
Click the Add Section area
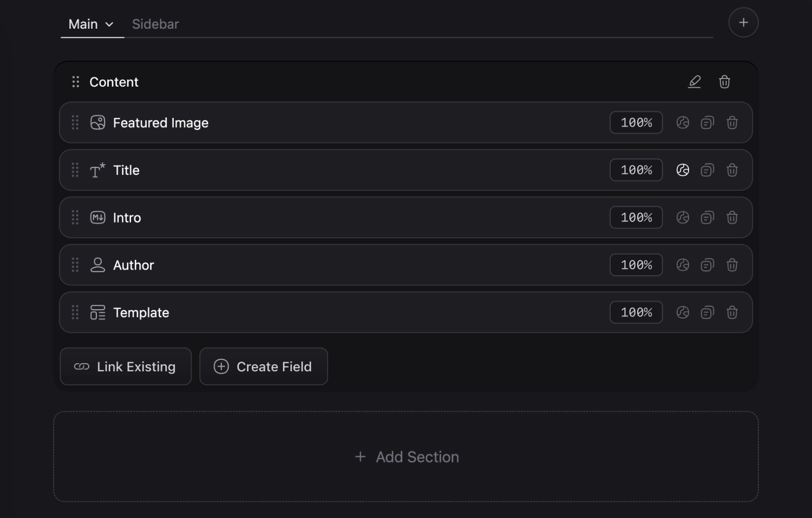pyautogui.click(x=406, y=456)
